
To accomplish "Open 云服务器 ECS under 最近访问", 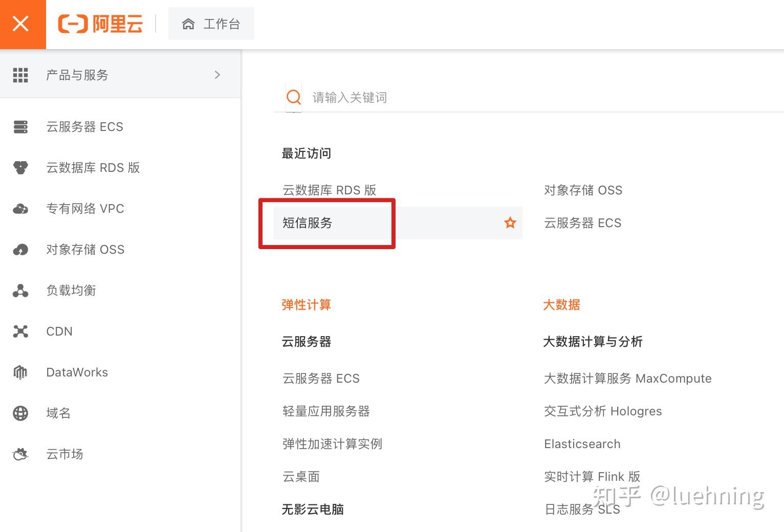I will pos(583,223).
